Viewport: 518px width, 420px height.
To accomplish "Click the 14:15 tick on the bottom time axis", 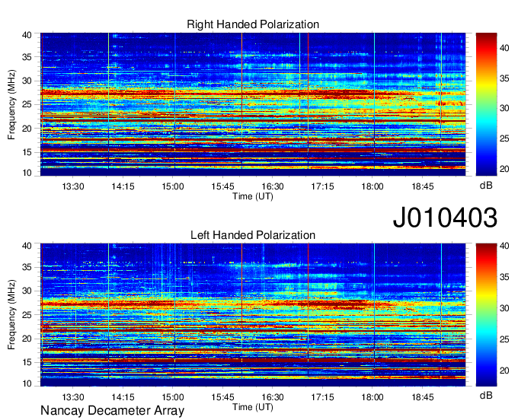I will click(x=123, y=397).
